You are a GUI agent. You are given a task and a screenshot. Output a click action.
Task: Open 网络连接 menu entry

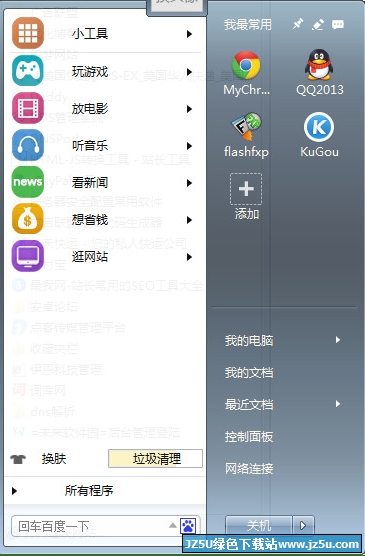(x=249, y=468)
